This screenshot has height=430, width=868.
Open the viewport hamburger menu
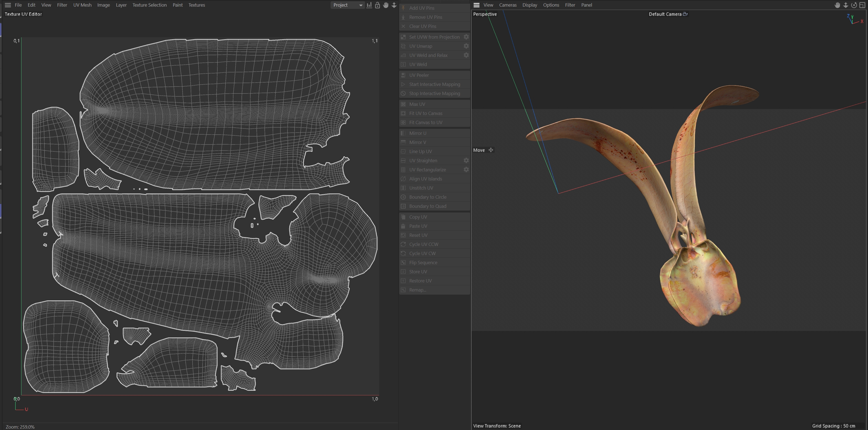477,5
